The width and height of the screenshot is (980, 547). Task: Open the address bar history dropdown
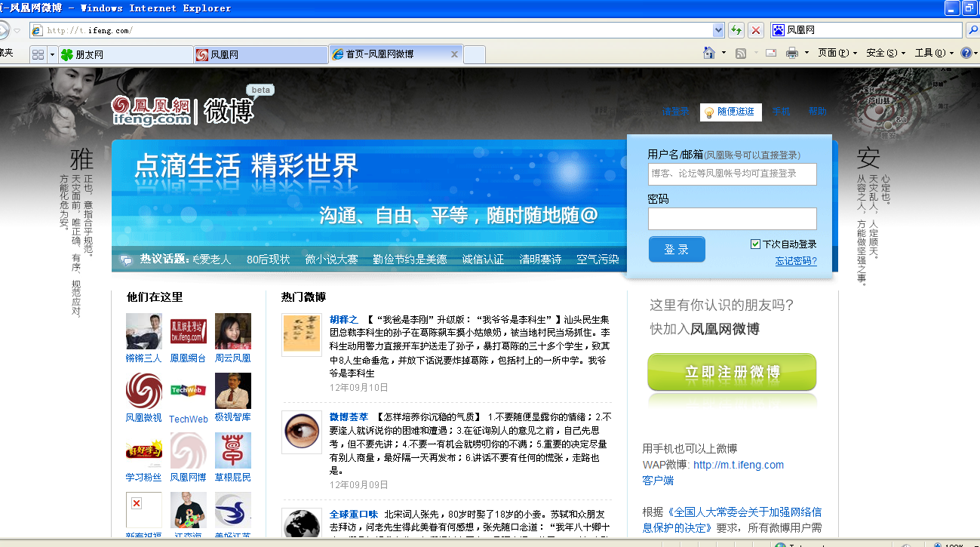[x=718, y=30]
